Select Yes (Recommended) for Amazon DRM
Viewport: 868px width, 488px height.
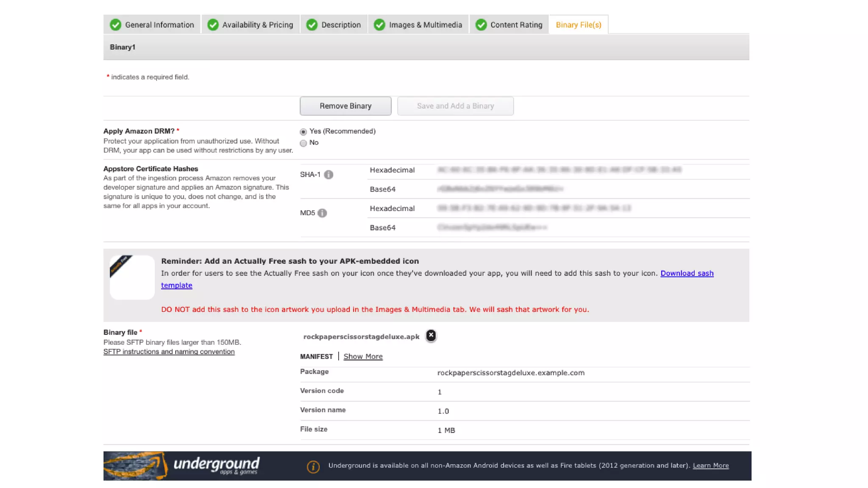(x=303, y=132)
